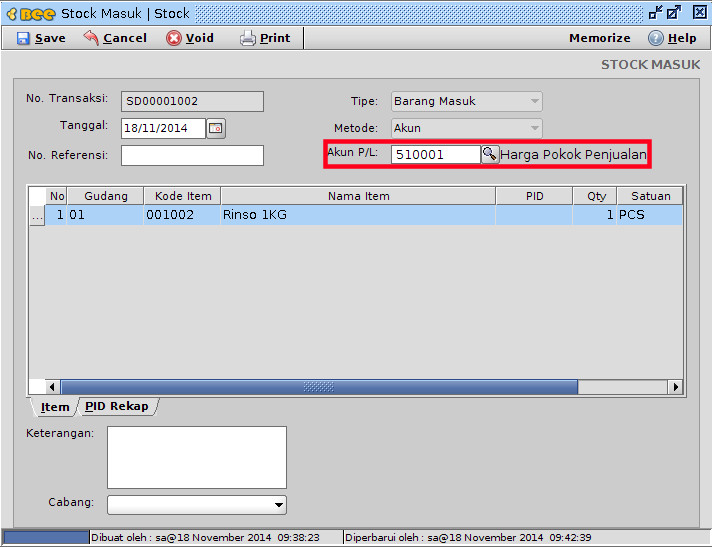The image size is (712, 547).
Task: Click the empty PID cell in row 1
Action: coord(534,215)
